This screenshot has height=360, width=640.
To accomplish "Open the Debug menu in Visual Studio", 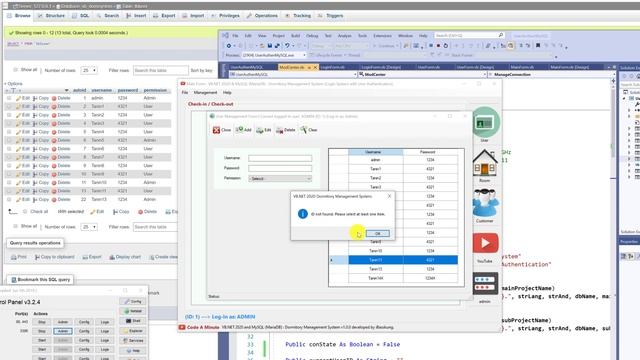I will tap(312, 36).
